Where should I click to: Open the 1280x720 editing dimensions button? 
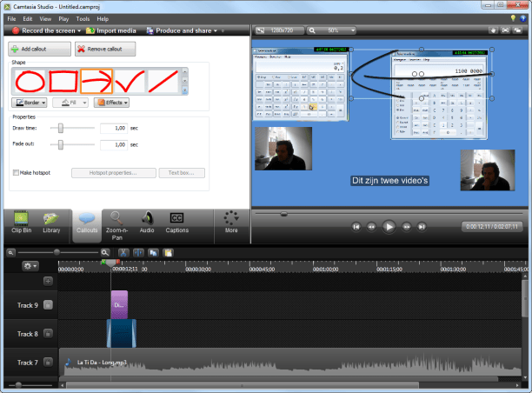click(279, 30)
